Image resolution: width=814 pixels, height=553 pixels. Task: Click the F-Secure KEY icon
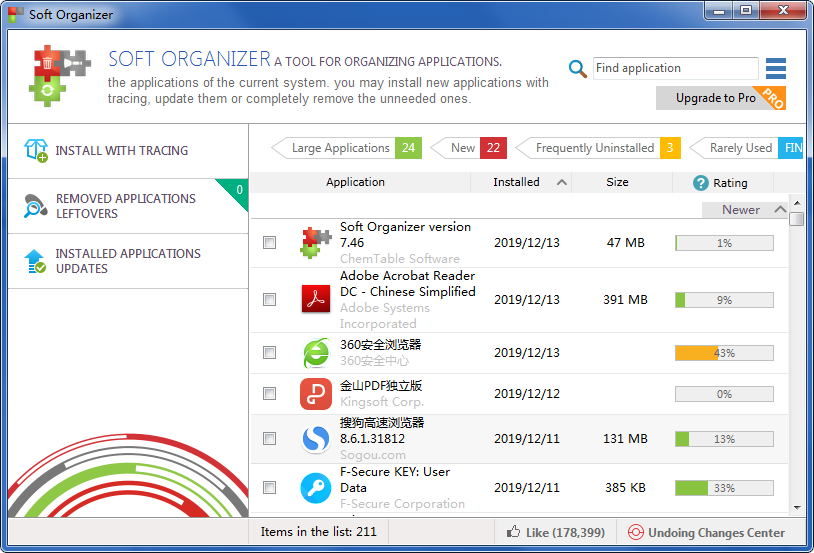click(x=316, y=488)
